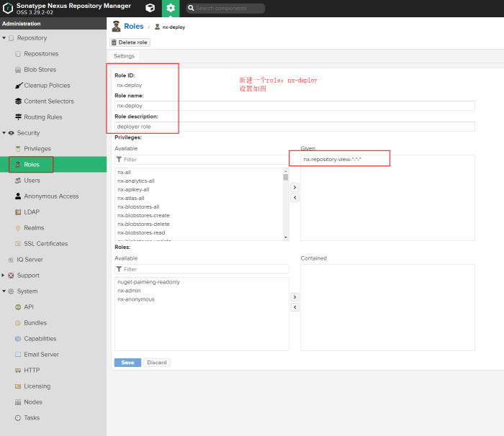Open Users in the sidebar
Viewport: 504px width, 436px height.
click(32, 181)
